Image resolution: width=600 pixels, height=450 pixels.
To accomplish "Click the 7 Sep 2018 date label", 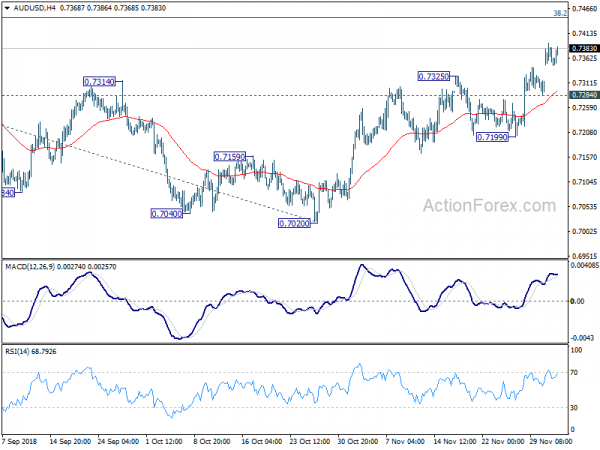I will coord(20,441).
